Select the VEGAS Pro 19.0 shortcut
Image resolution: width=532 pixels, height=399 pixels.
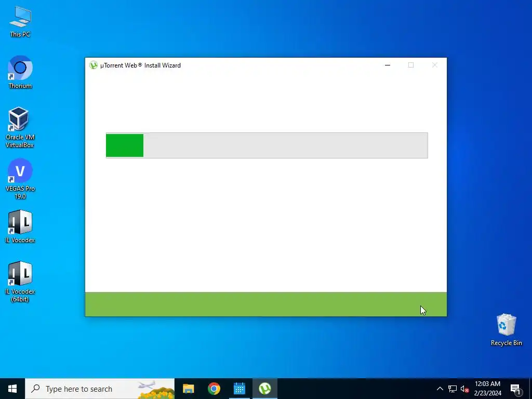point(20,179)
